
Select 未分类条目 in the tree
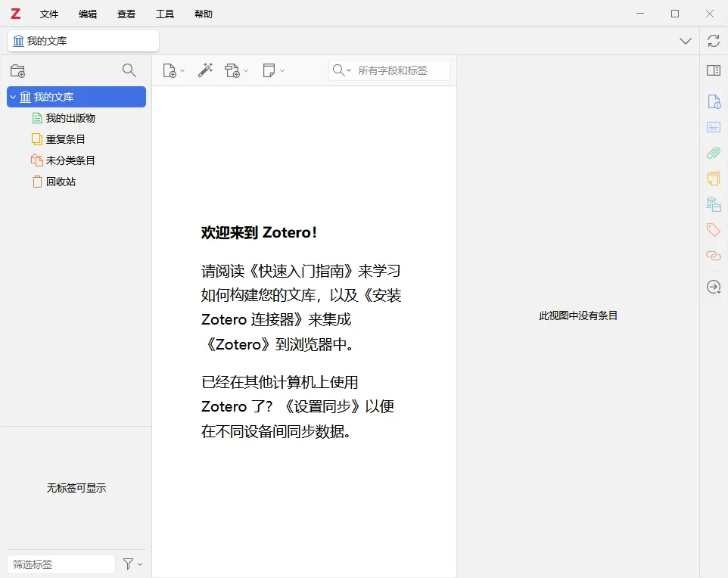(x=70, y=160)
